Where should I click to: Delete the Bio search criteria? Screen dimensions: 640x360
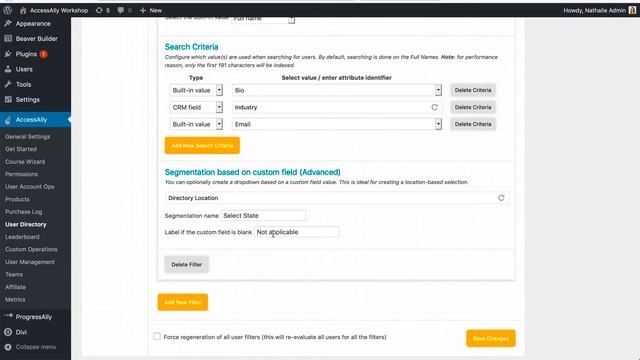coord(473,90)
